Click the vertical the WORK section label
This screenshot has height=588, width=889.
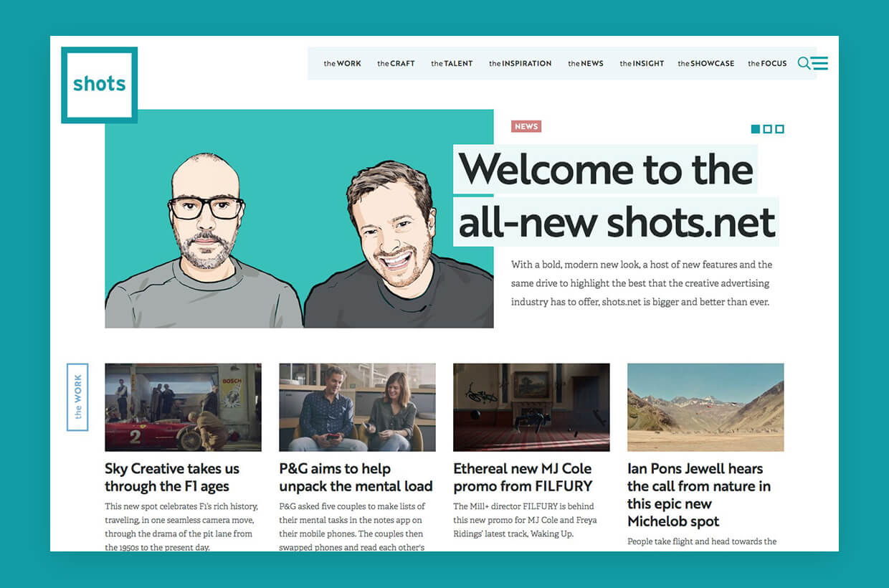tap(77, 397)
